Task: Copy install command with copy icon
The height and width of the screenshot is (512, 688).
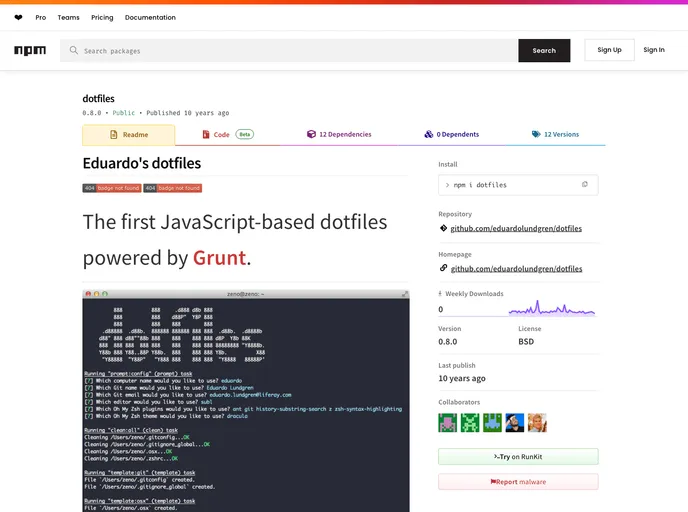Action: coord(584,185)
